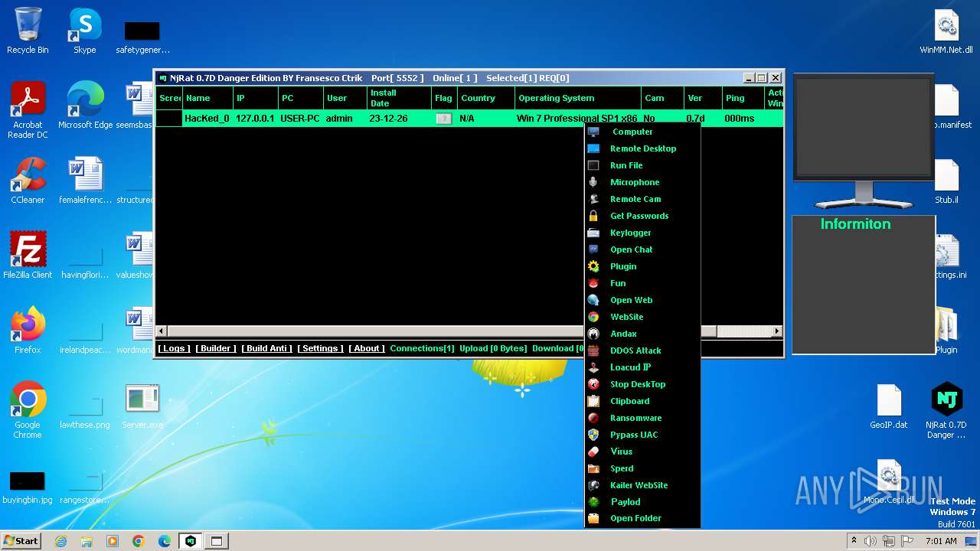The image size is (980, 551).
Task: Open the Builder link in NjRat footer
Action: tap(216, 348)
